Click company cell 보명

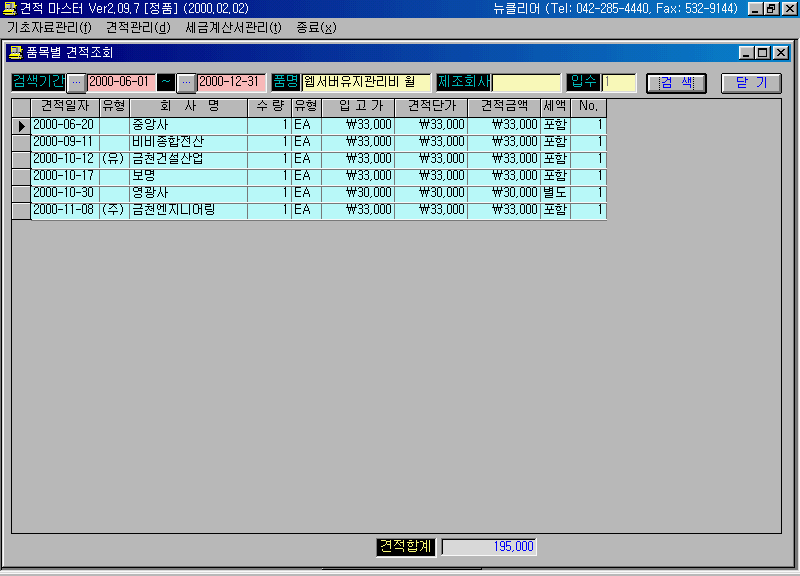point(189,176)
